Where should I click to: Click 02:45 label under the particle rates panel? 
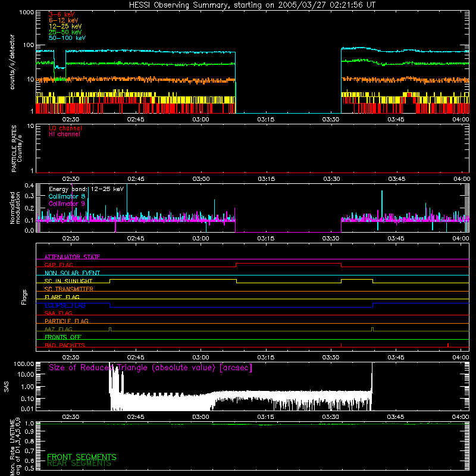136,179
